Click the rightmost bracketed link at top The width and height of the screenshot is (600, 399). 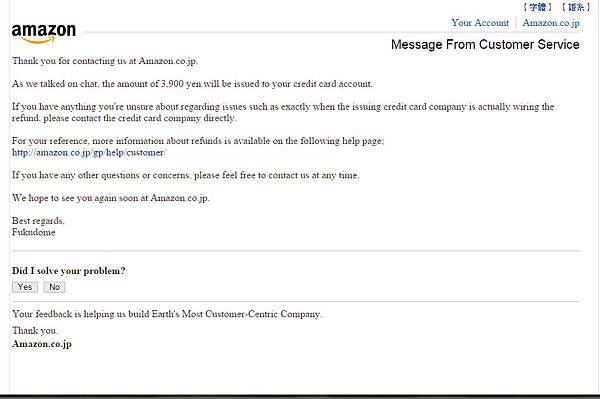point(576,7)
